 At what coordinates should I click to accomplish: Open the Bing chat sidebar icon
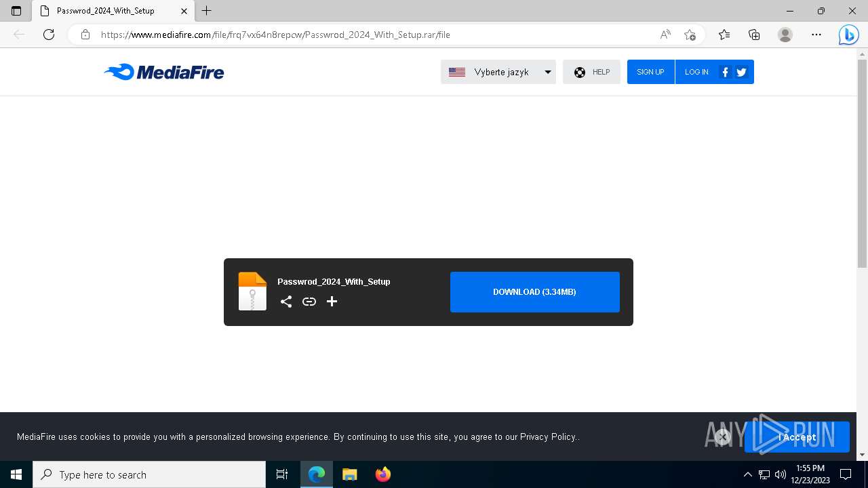848,35
